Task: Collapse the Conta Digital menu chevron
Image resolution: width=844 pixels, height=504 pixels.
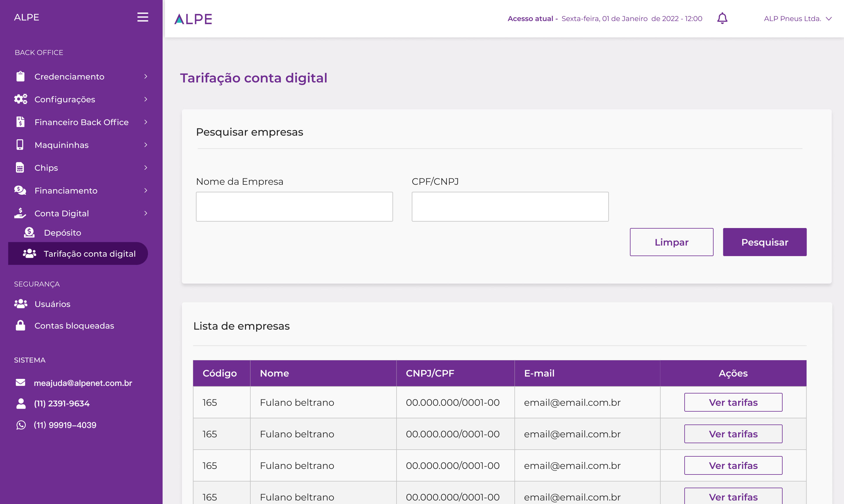Action: (146, 213)
